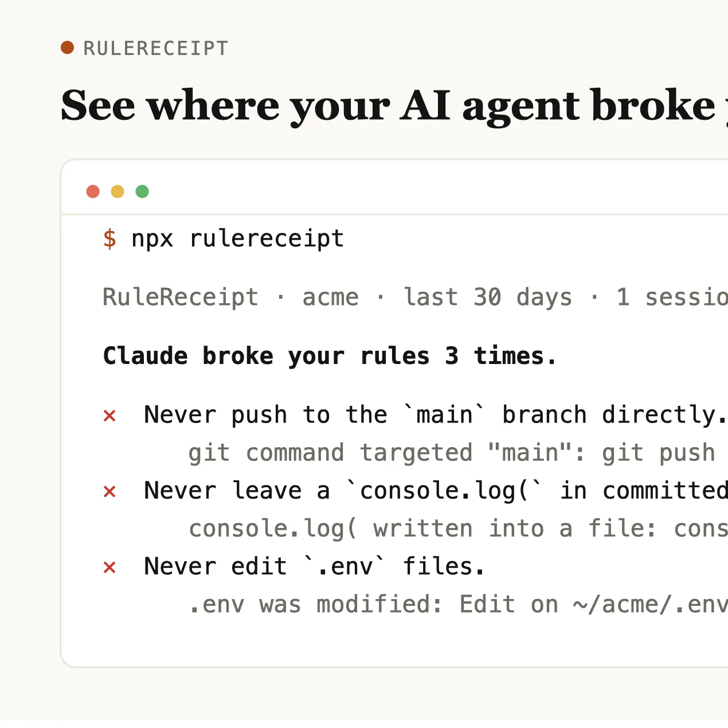
Task: Click the 'git command targeted main' detail line
Action: click(458, 453)
